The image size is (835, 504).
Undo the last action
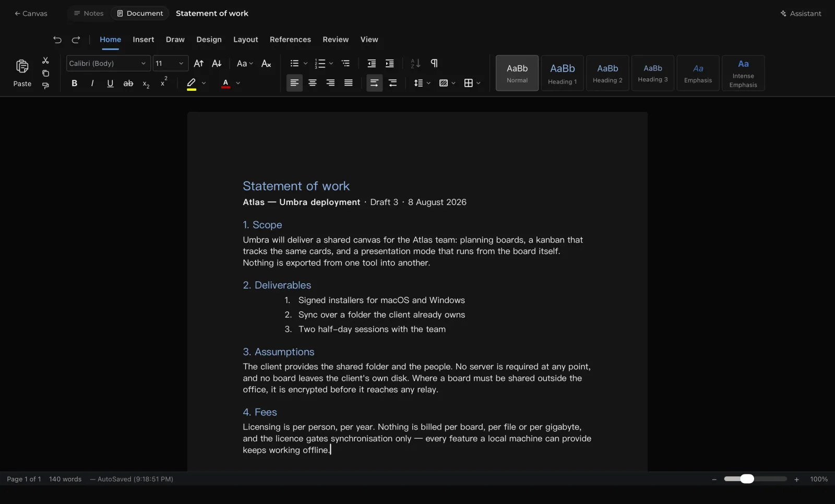(x=57, y=40)
